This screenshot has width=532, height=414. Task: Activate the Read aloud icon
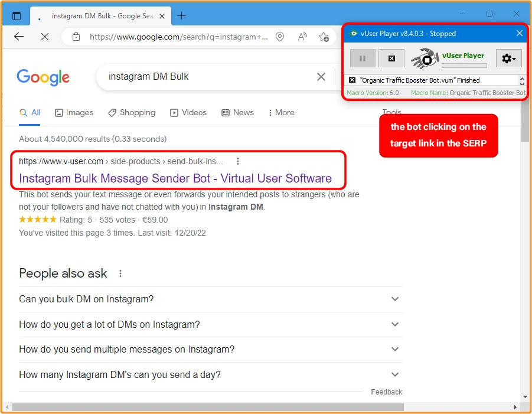(302, 36)
